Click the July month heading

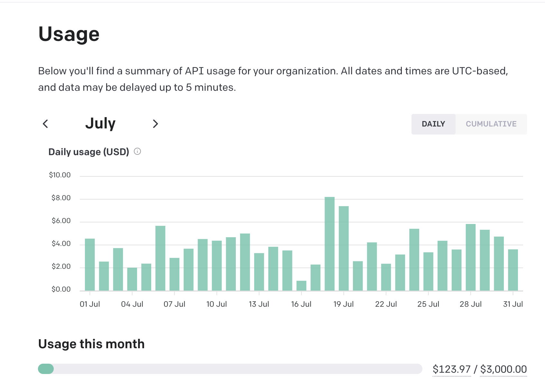point(100,124)
